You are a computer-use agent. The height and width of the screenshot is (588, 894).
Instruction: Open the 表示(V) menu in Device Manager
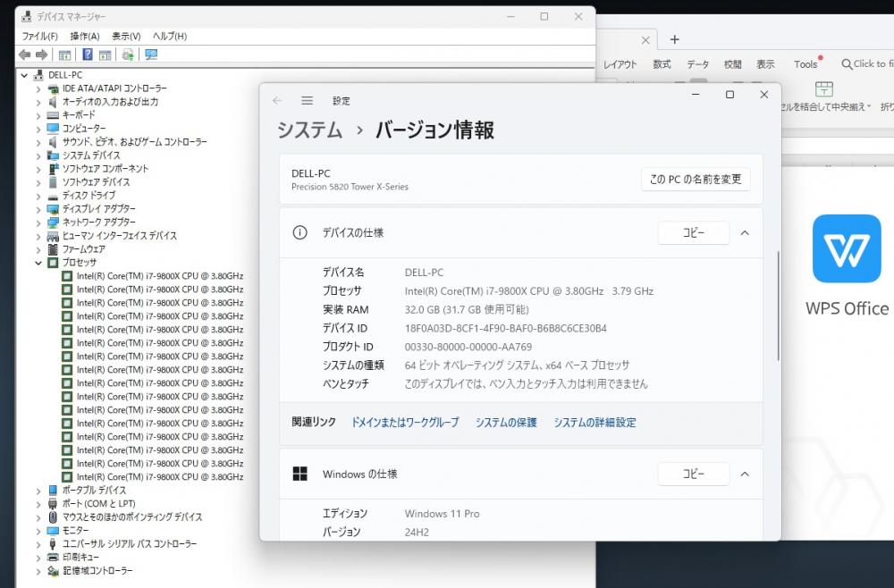[x=126, y=36]
